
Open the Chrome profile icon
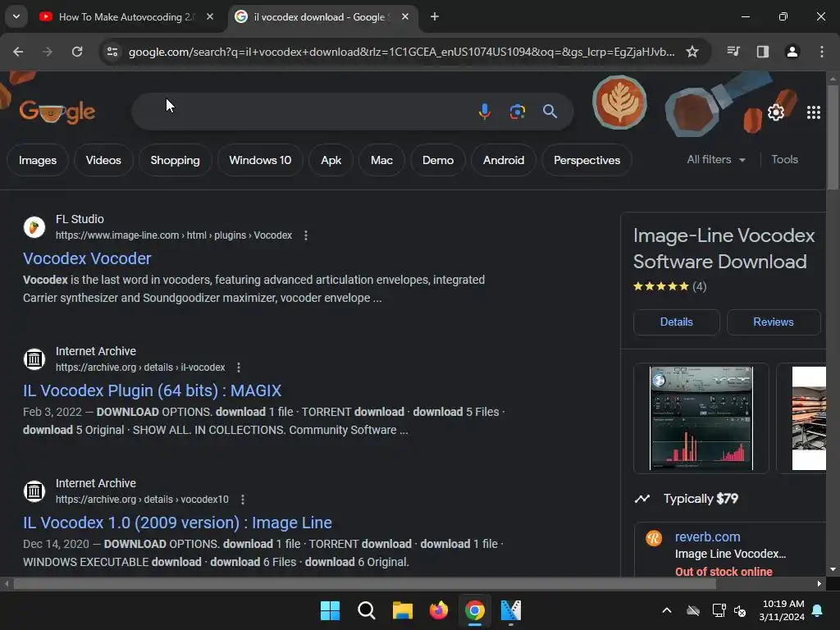coord(792,52)
